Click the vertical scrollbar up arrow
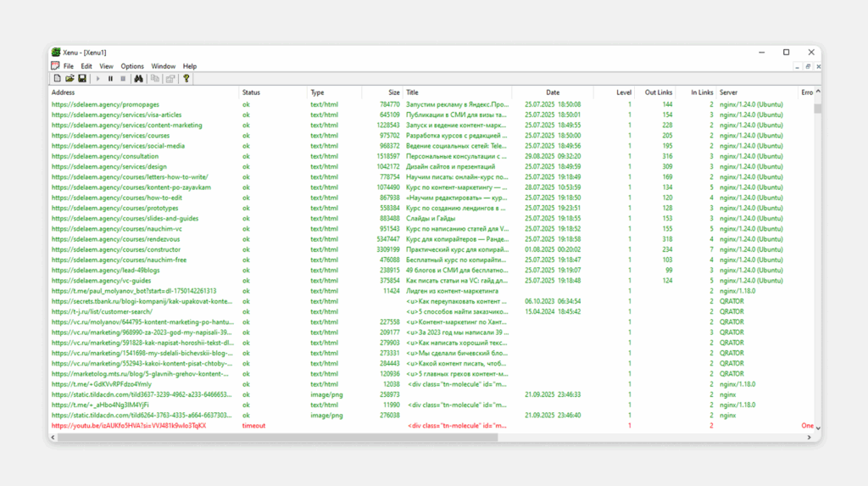The image size is (868, 486). [x=817, y=92]
